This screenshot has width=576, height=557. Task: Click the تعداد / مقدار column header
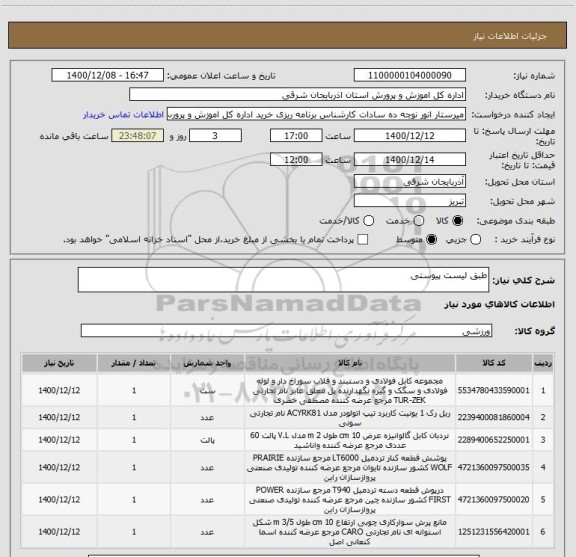[134, 363]
